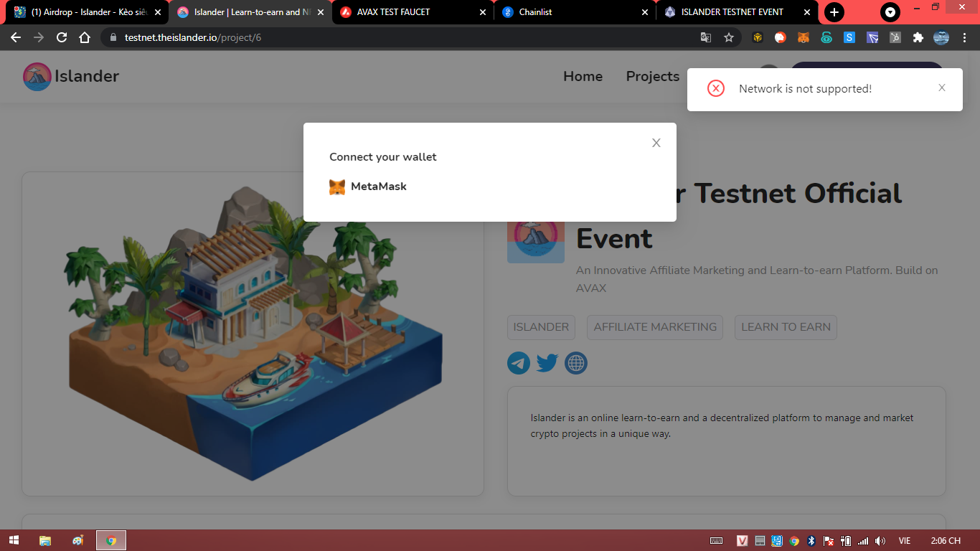980x551 pixels.
Task: Open the MetaMask fox extension in toolbar
Action: pos(804,37)
